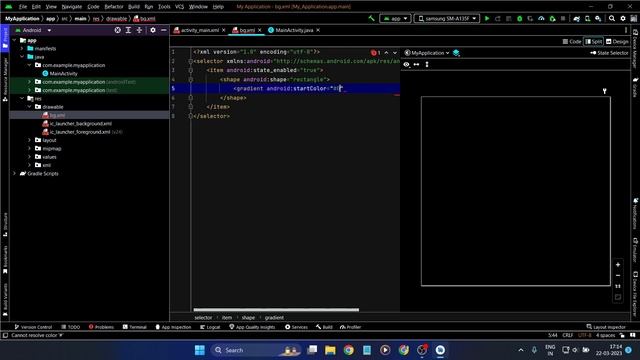Toggle Resource Manager sidebar tab
The width and height of the screenshot is (640, 360).
point(5,80)
